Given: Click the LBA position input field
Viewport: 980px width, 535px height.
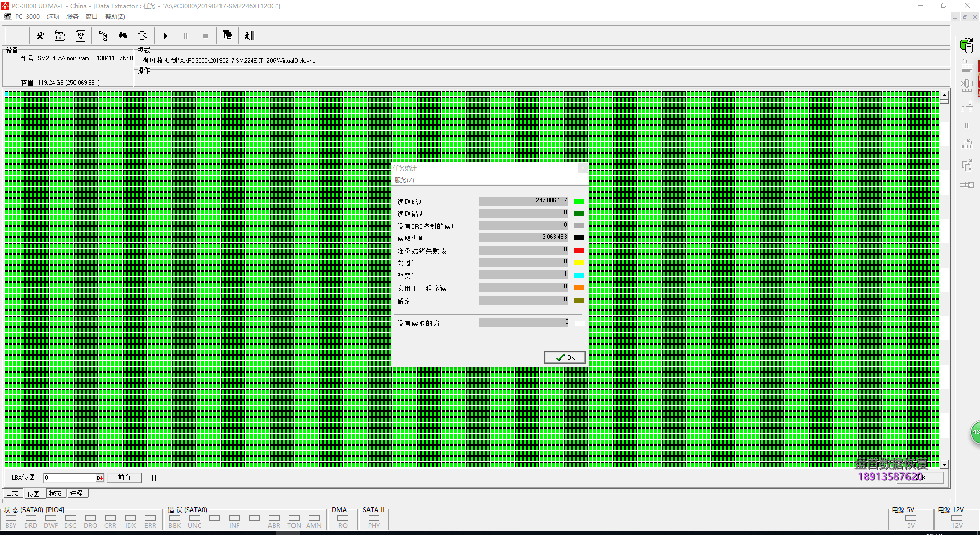Looking at the screenshot, I should [x=70, y=478].
